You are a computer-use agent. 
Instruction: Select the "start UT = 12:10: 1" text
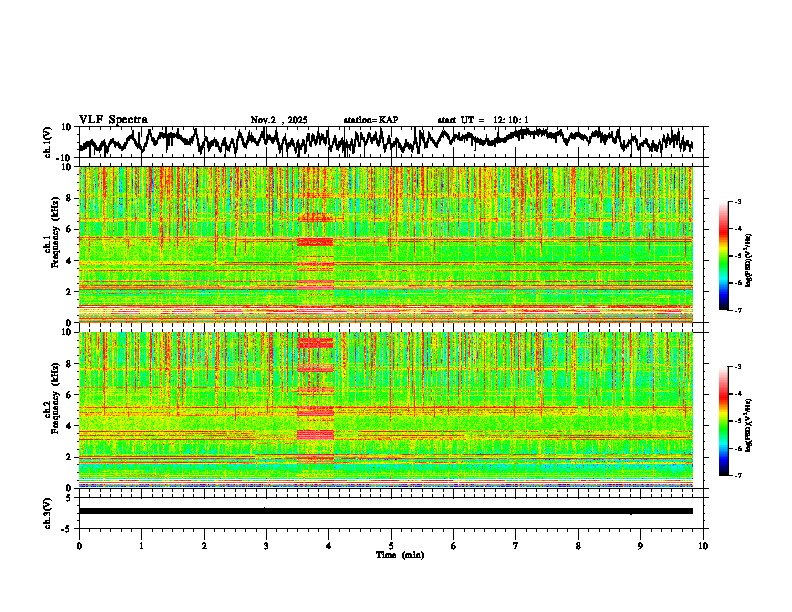pyautogui.click(x=483, y=120)
